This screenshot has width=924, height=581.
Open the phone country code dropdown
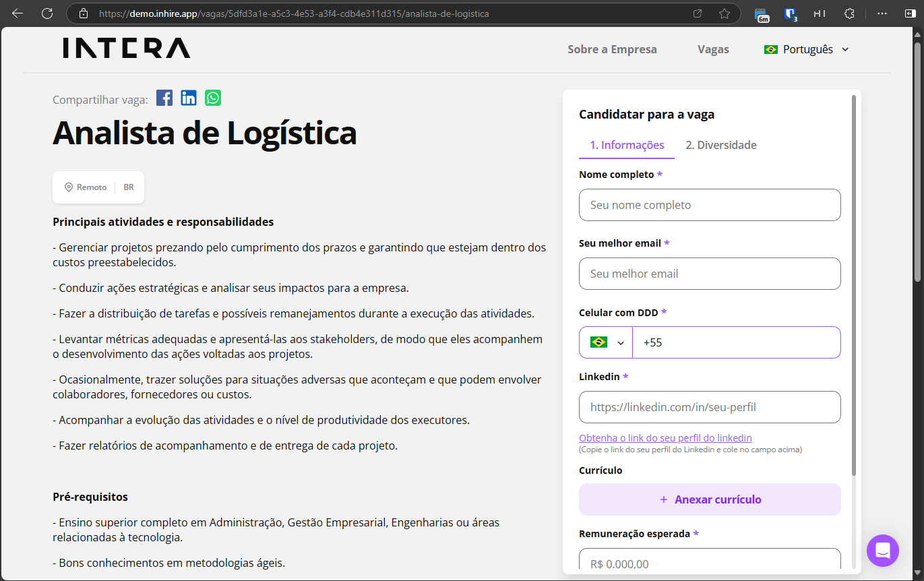point(606,342)
